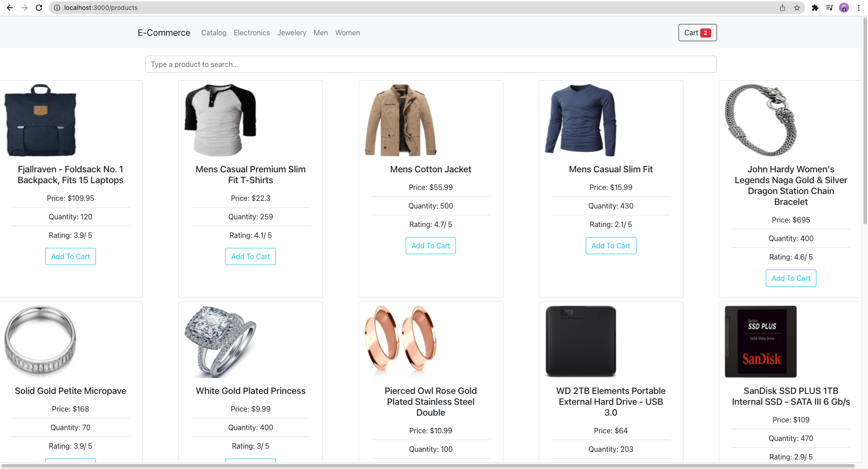868x469 pixels.
Task: Open the browser profile avatar
Action: pyautogui.click(x=844, y=8)
